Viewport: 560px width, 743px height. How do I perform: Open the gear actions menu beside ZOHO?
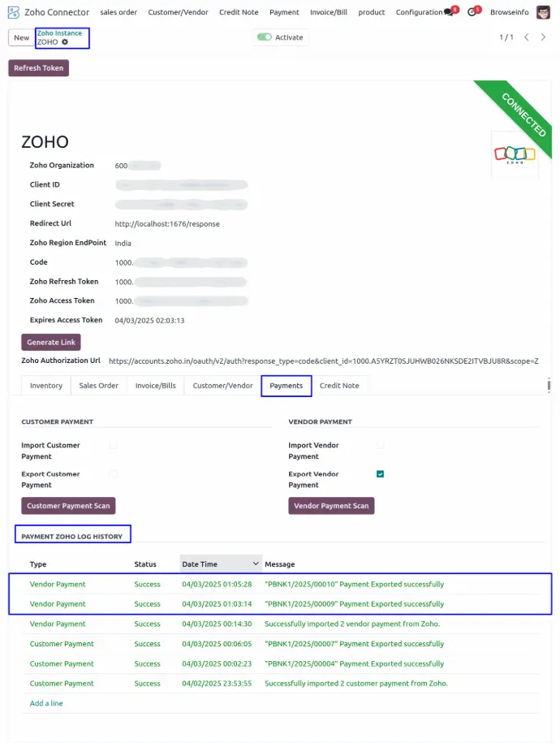[x=65, y=42]
